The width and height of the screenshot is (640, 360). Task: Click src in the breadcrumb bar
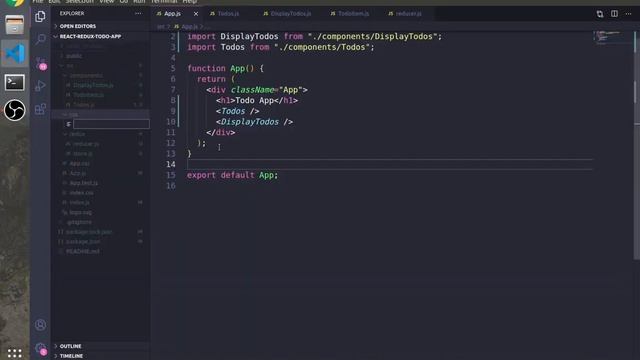(161, 27)
